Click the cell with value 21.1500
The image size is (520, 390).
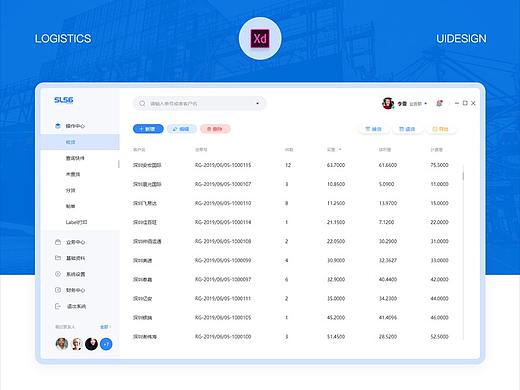tap(336, 222)
